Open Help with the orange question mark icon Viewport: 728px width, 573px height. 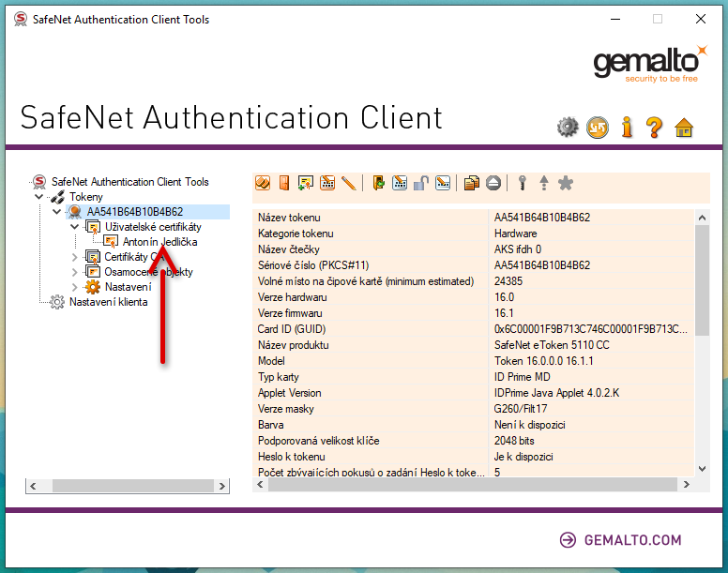tap(655, 128)
